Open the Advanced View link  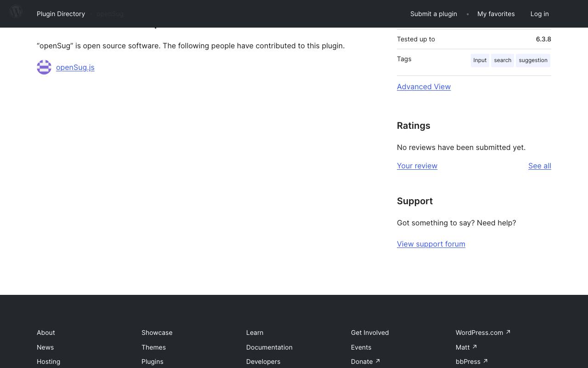424,86
